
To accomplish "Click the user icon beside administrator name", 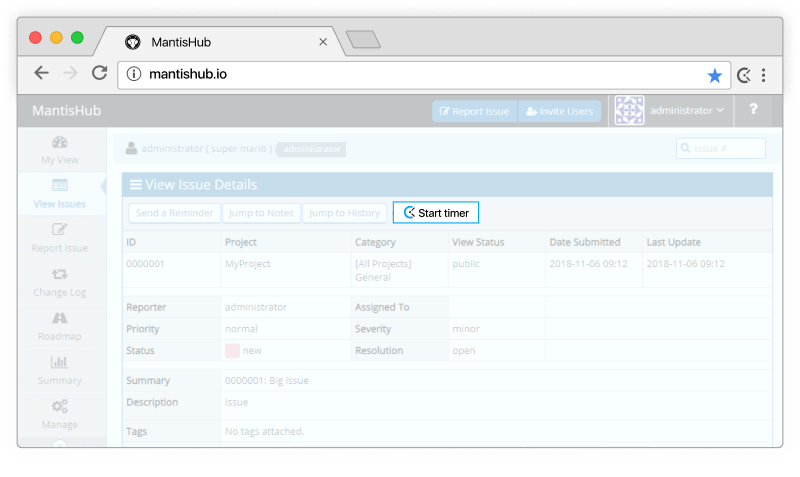I will [x=131, y=148].
